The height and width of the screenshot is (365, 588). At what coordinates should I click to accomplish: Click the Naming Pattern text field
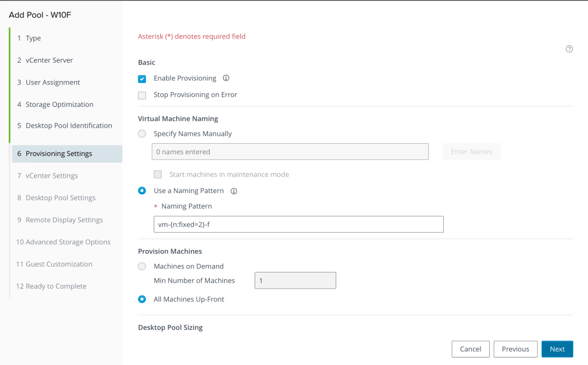tap(298, 224)
